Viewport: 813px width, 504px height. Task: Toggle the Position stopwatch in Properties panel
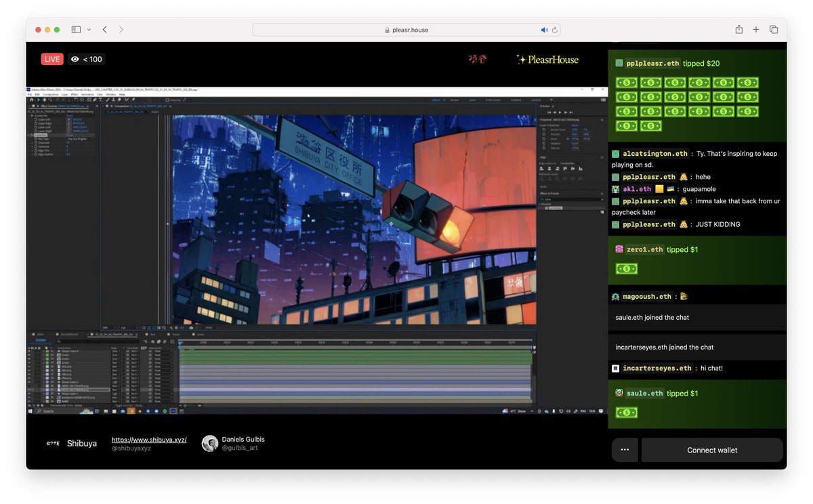(544, 134)
